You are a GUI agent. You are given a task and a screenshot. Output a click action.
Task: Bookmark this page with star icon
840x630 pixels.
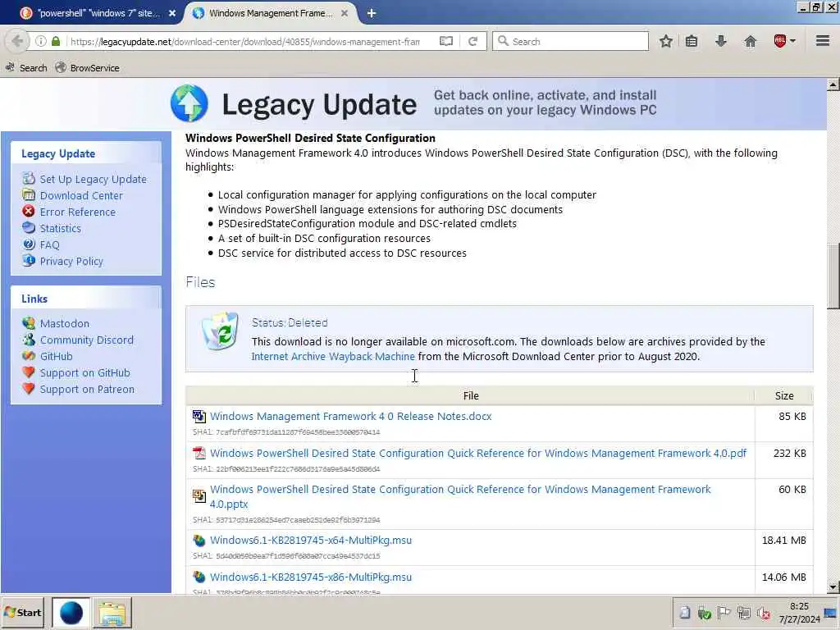(666, 41)
